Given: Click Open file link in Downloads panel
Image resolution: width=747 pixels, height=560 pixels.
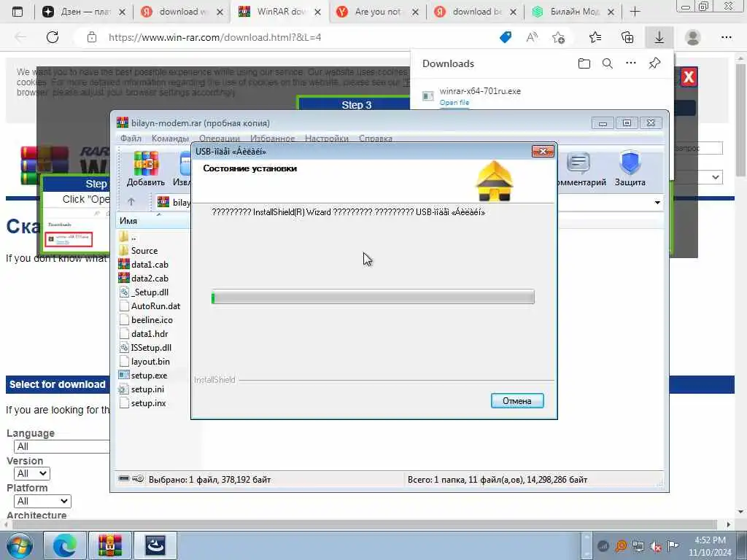Looking at the screenshot, I should point(454,102).
